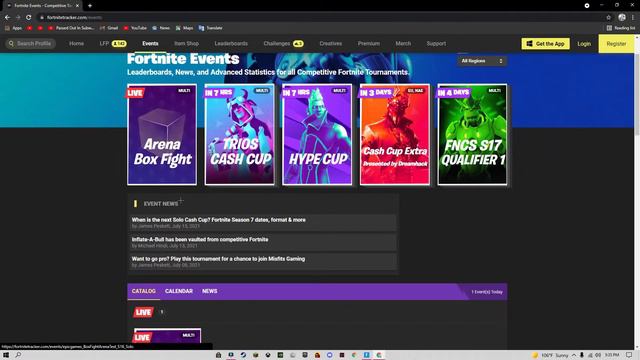Screen dimensions: 640x360
Task: Open the Item Shop nav item
Action: pos(187,44)
